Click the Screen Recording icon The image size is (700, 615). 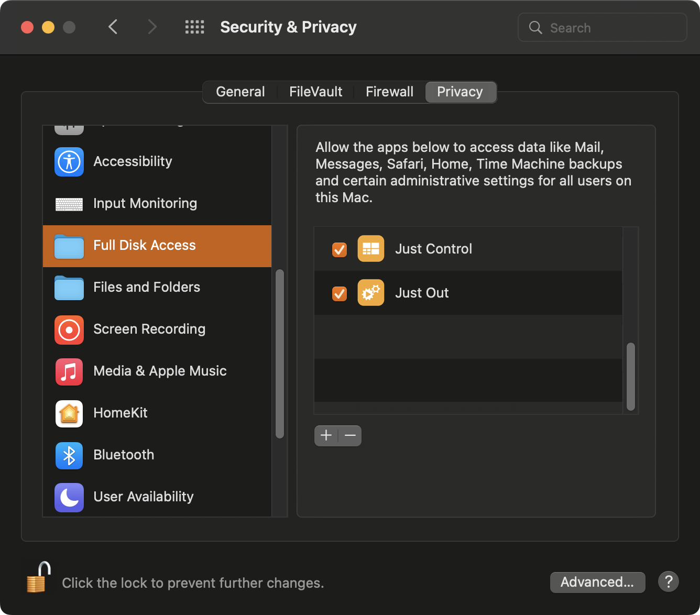pyautogui.click(x=69, y=330)
